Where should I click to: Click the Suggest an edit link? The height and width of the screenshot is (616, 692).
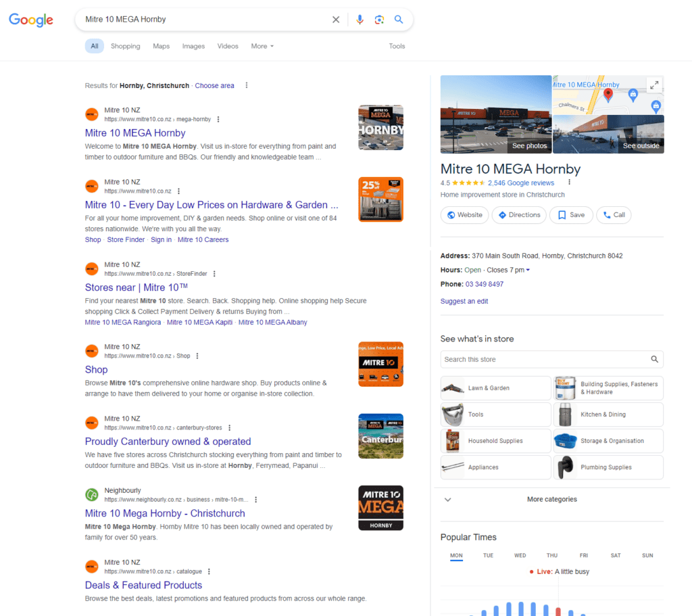pos(464,301)
